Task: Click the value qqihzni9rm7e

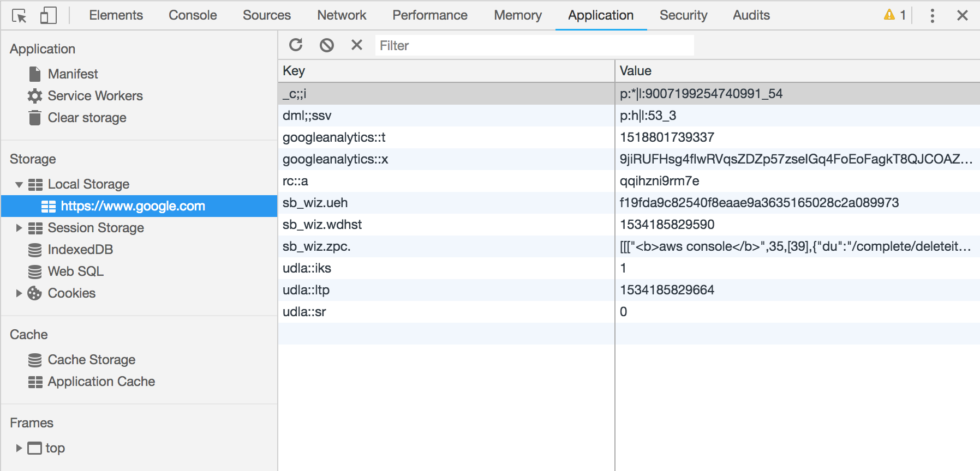Action: click(x=659, y=181)
